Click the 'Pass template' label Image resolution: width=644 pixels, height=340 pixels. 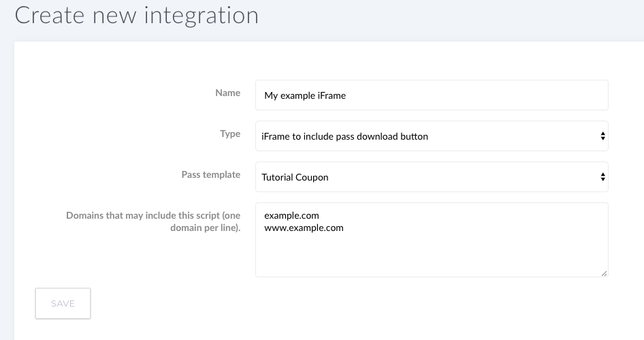pos(211,174)
